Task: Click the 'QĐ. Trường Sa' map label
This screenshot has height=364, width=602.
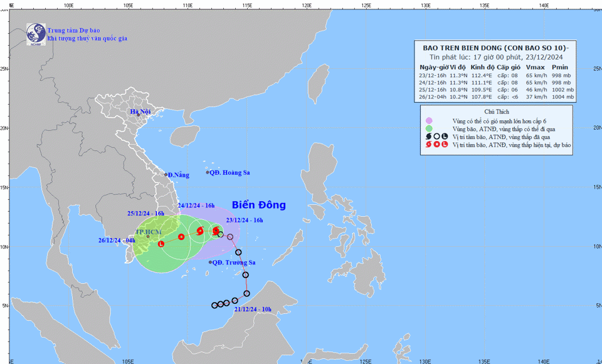Action: pyautogui.click(x=234, y=263)
